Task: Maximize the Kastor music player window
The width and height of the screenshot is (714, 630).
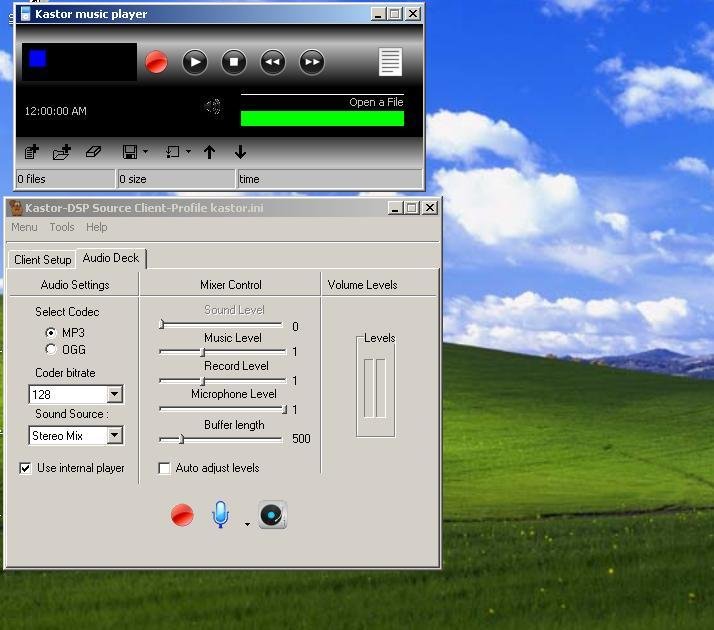Action: (x=395, y=14)
